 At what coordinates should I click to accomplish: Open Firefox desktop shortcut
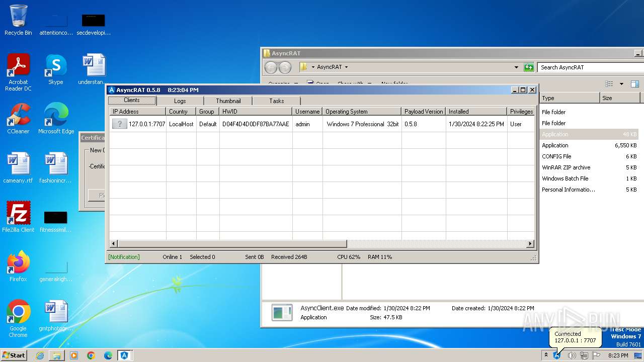click(18, 266)
